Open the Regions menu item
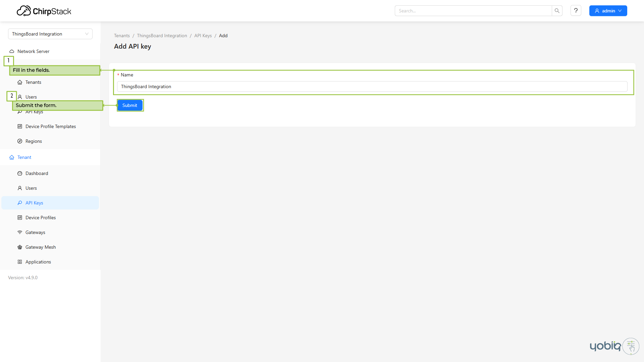The height and width of the screenshot is (362, 644). pyautogui.click(x=50, y=141)
